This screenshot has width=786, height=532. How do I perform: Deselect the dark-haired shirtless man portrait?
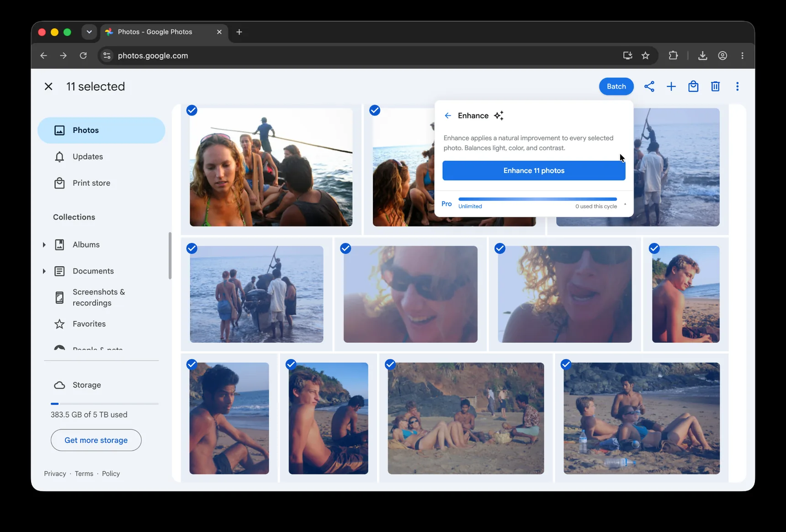click(192, 364)
